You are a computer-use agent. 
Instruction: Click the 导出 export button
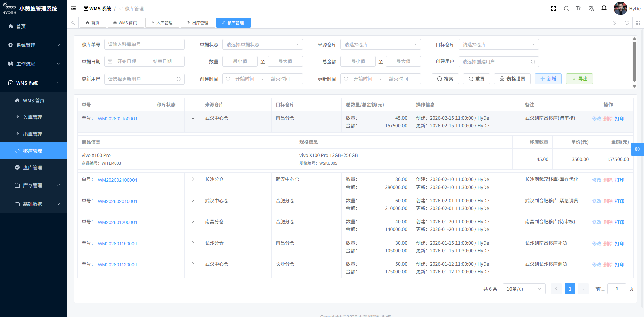(579, 79)
